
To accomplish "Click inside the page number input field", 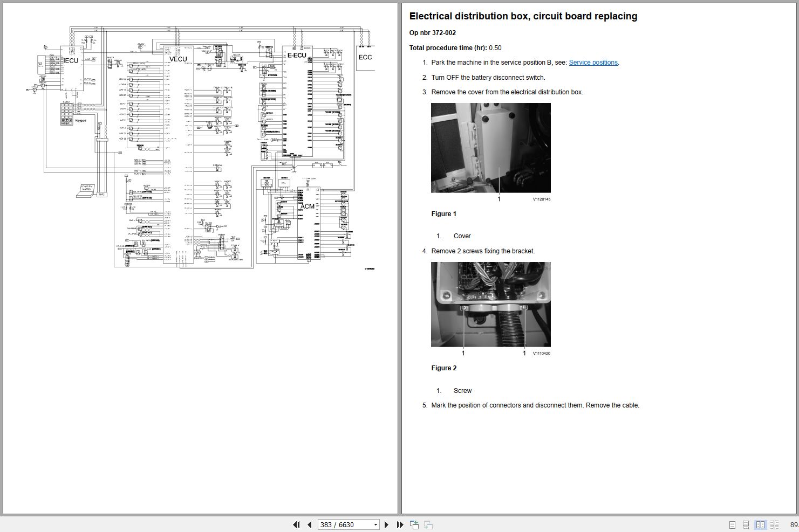I will coord(340,524).
